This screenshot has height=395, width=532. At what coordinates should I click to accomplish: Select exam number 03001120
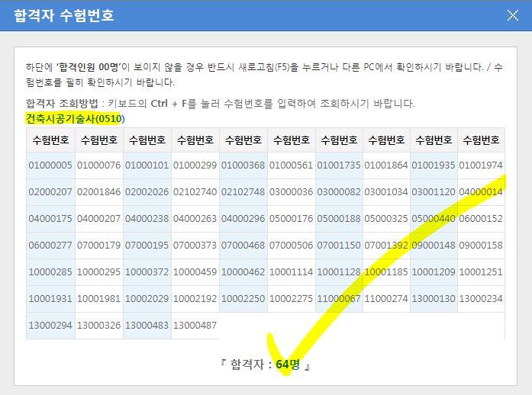coord(434,192)
